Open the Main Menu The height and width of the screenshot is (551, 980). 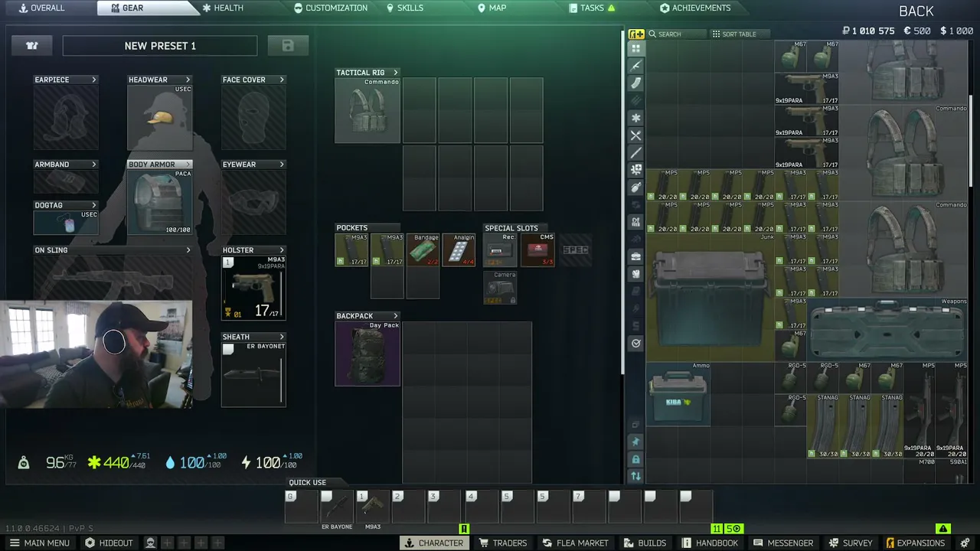39,543
